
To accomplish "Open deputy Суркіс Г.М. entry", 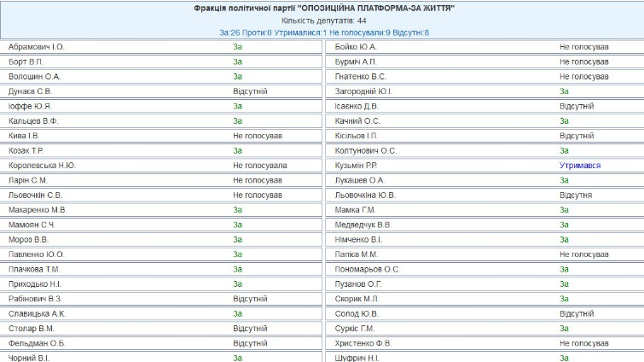I will click(x=355, y=328).
